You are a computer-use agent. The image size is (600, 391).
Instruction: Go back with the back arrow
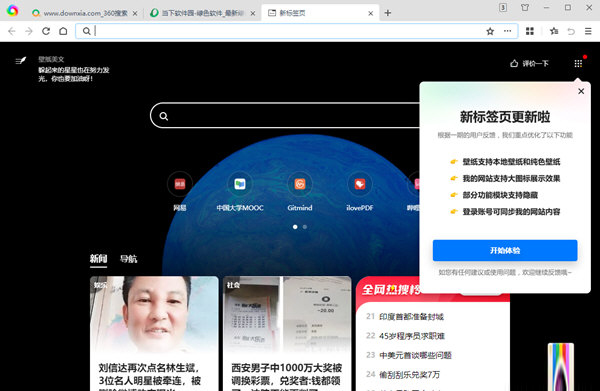click(12, 31)
